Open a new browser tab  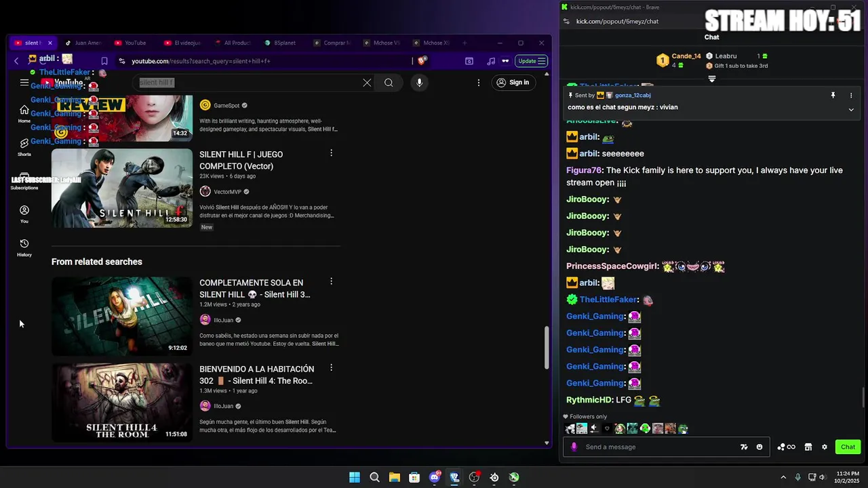[465, 43]
